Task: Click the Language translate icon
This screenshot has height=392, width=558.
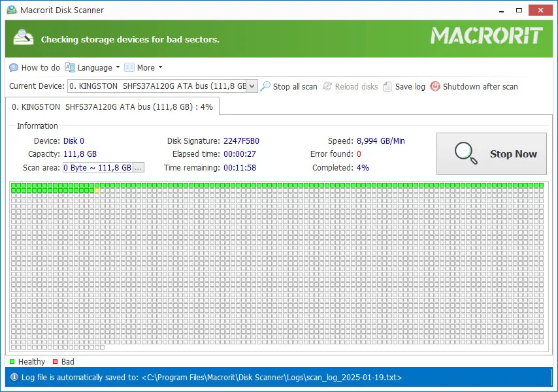Action: [x=70, y=67]
